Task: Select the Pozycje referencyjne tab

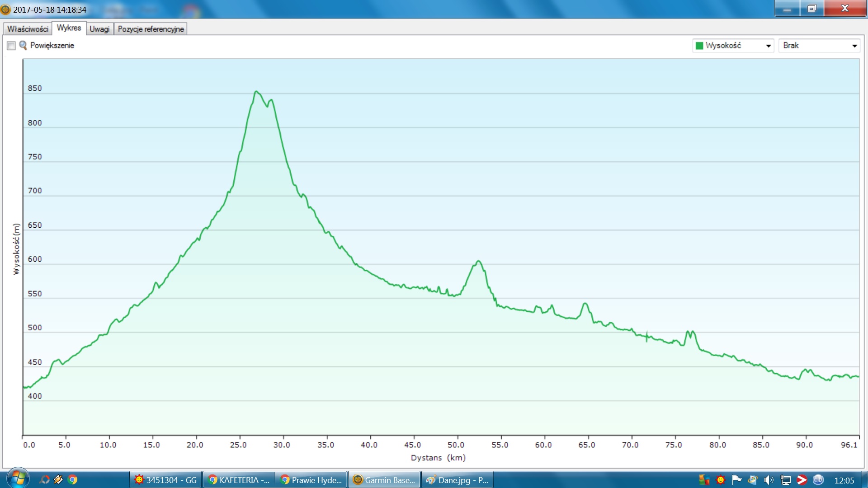Action: coord(151,29)
